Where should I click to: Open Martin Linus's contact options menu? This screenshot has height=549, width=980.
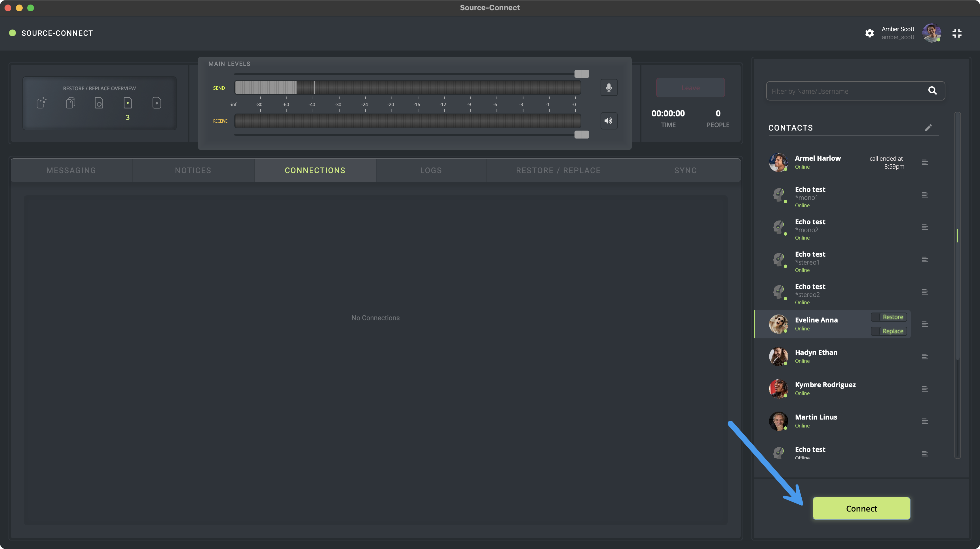[925, 422]
